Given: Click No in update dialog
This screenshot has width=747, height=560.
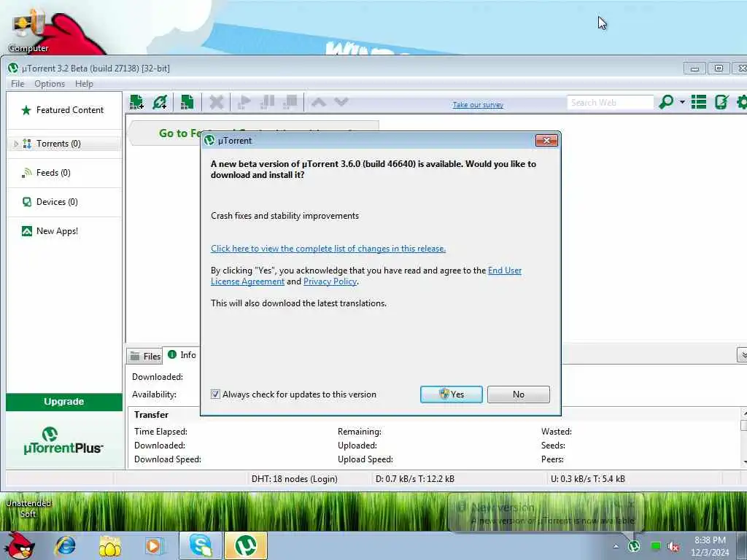Looking at the screenshot, I should pyautogui.click(x=519, y=394).
